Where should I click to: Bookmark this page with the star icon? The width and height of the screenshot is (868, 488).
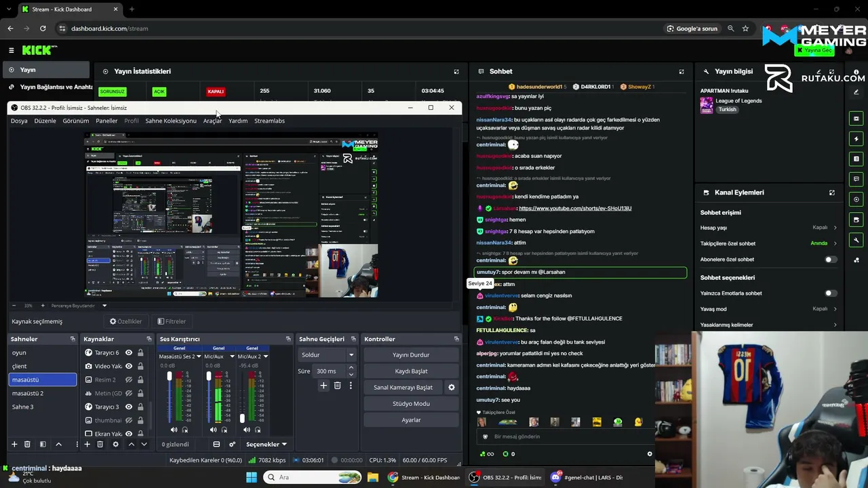[745, 28]
